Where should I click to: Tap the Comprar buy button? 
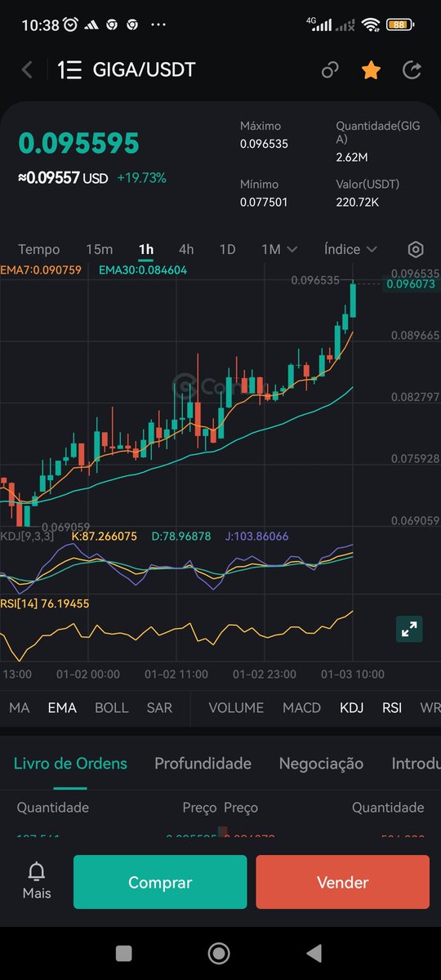click(160, 882)
